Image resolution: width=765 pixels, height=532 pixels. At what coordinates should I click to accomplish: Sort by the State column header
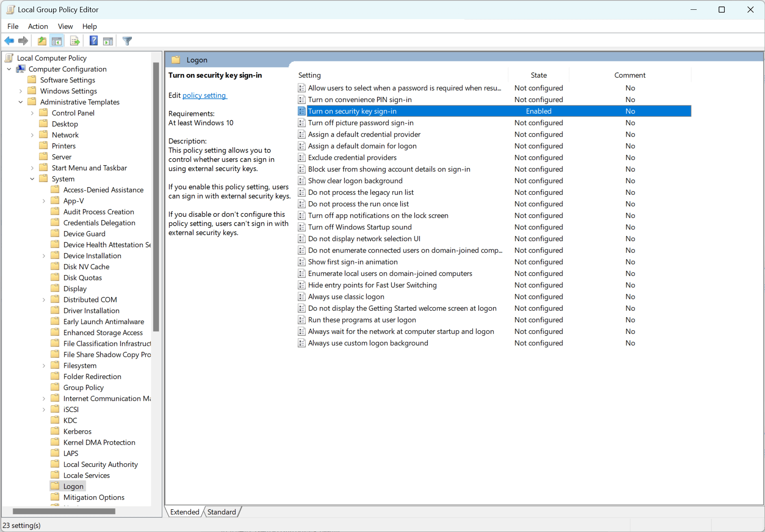(x=538, y=75)
